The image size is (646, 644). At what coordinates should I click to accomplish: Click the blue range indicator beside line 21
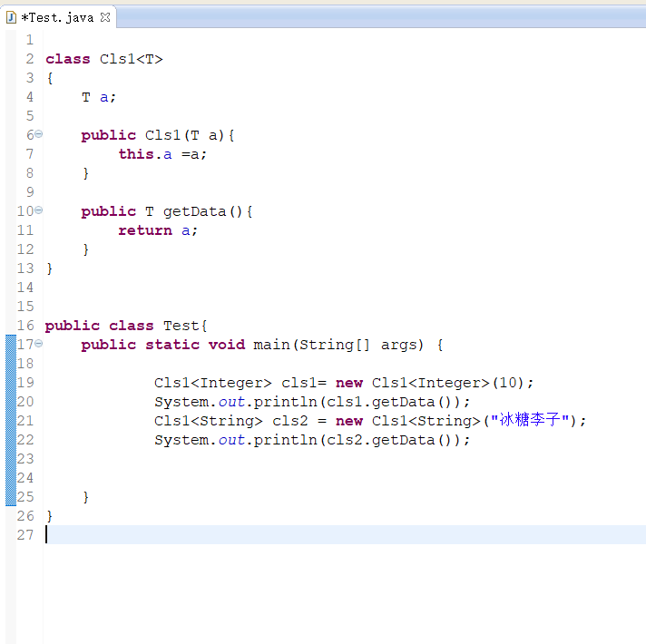(11, 420)
